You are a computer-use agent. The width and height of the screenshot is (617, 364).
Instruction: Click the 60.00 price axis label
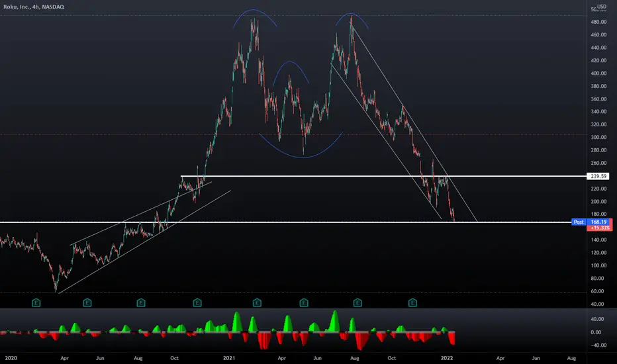[597, 291]
